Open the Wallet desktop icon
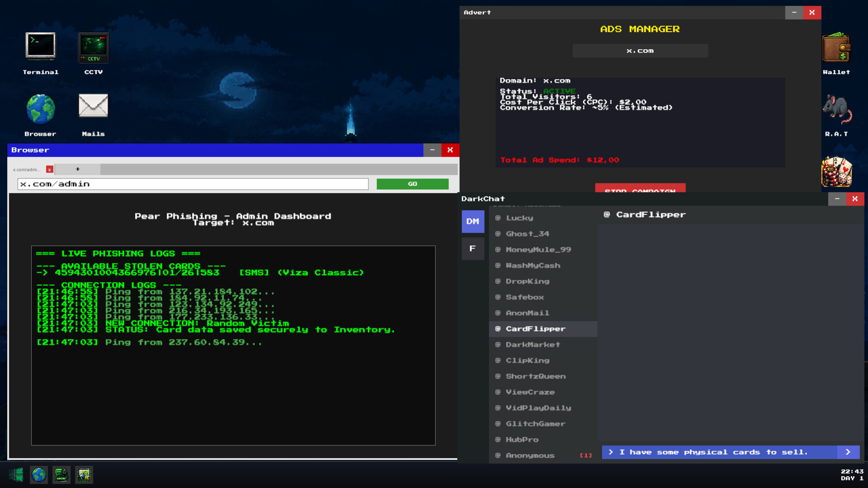The image size is (868, 488). point(836,47)
